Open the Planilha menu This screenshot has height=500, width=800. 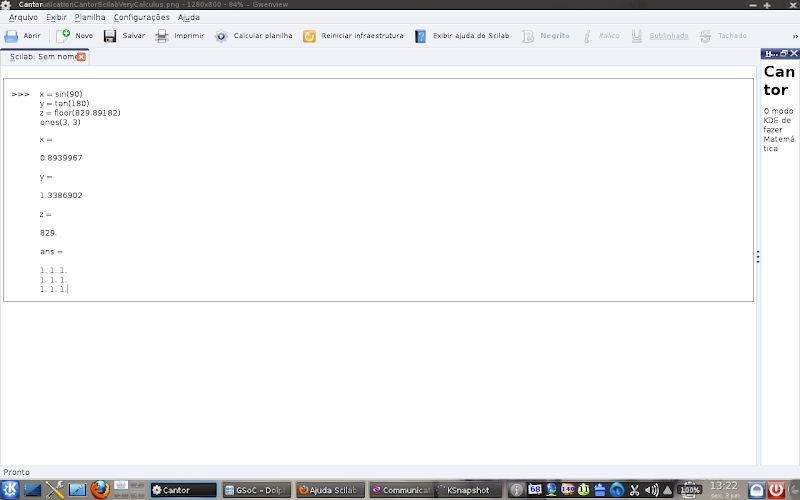click(90, 17)
